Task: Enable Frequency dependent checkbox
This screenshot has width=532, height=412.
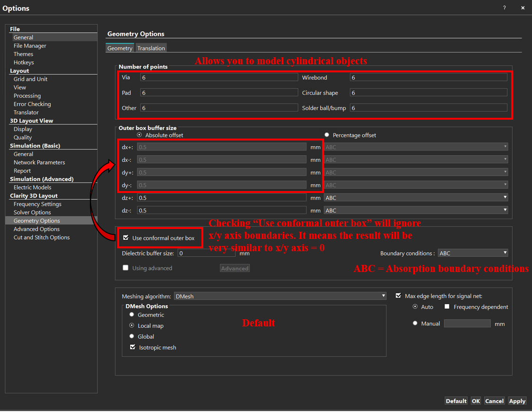Action: 447,307
